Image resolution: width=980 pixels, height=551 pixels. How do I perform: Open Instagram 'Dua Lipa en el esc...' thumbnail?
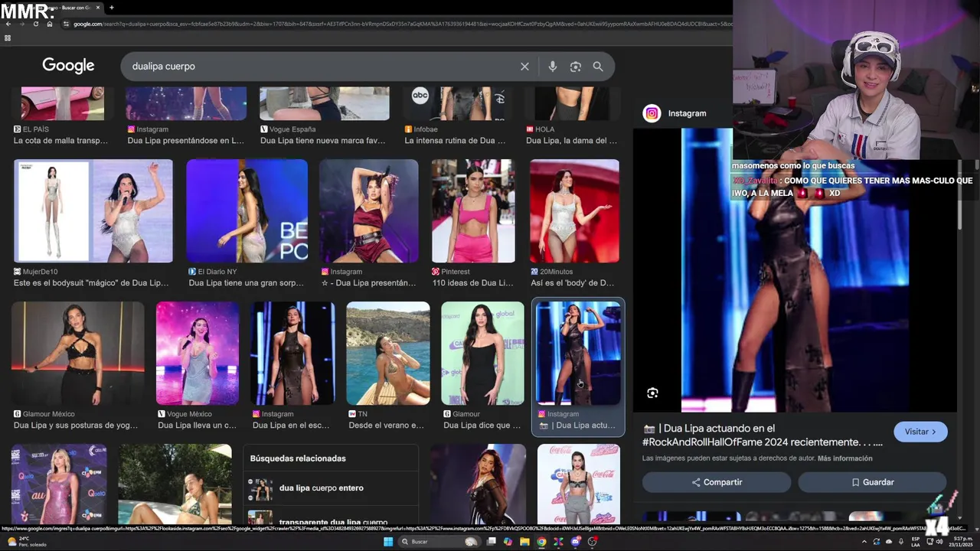[292, 354]
